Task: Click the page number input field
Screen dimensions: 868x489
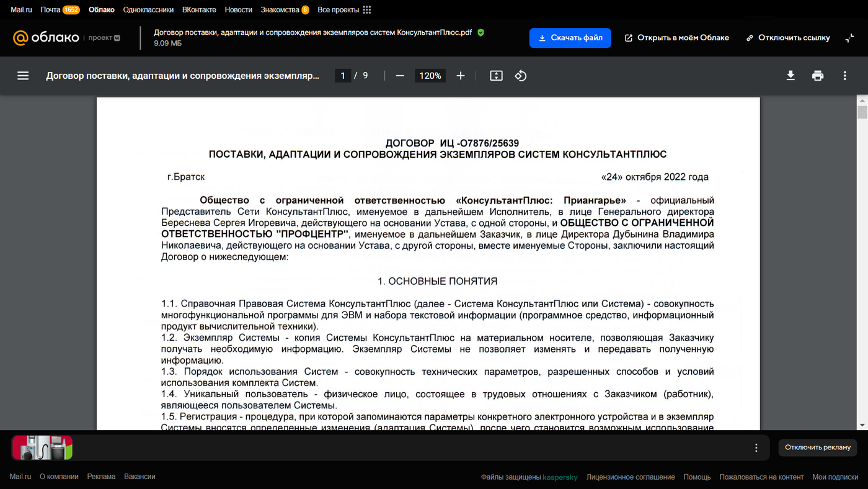Action: pos(343,76)
